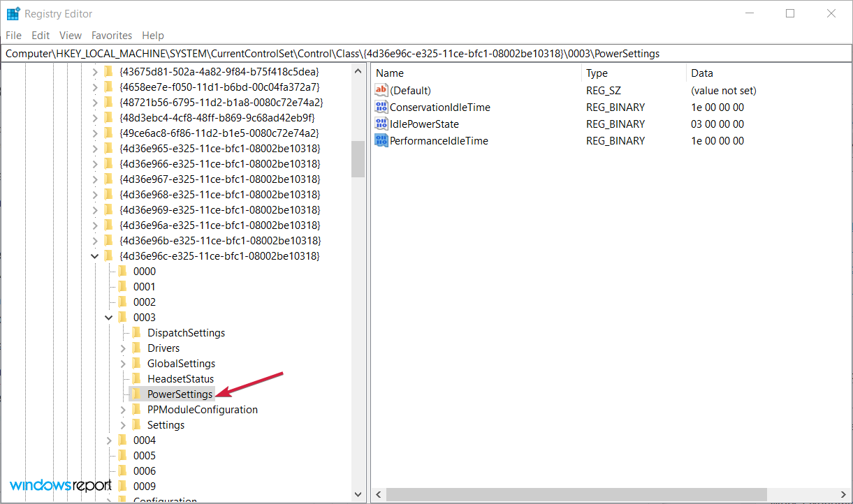Image resolution: width=853 pixels, height=504 pixels.
Task: Click the folder icon of key 0000
Action: [122, 271]
